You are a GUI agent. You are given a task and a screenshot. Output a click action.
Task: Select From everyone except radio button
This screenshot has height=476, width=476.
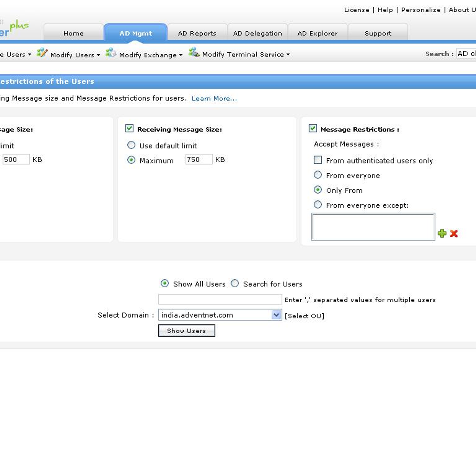tap(318, 205)
